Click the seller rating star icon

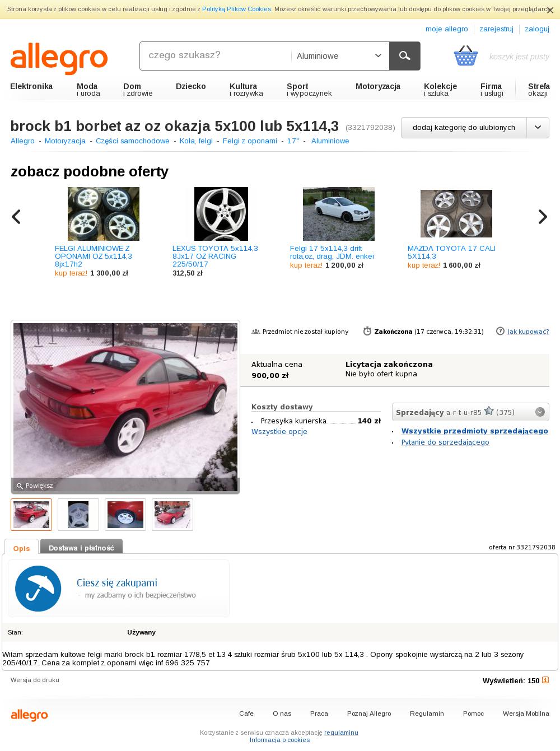tap(489, 411)
